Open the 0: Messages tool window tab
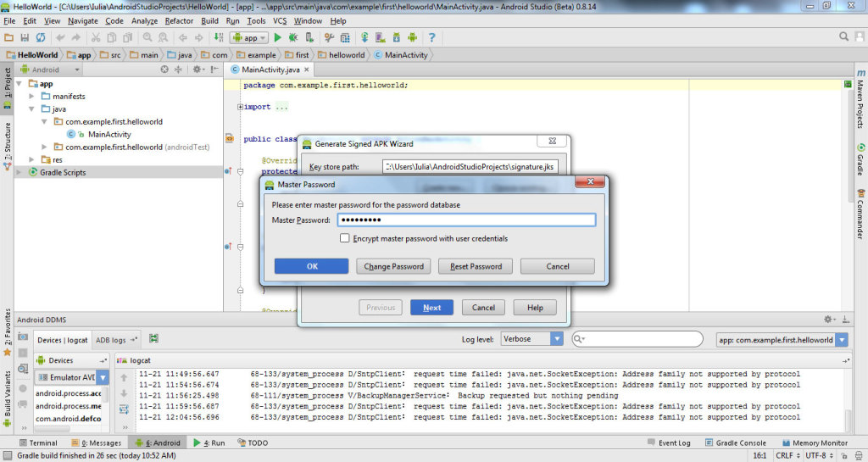Viewport: 868px width, 462px height. click(97, 443)
